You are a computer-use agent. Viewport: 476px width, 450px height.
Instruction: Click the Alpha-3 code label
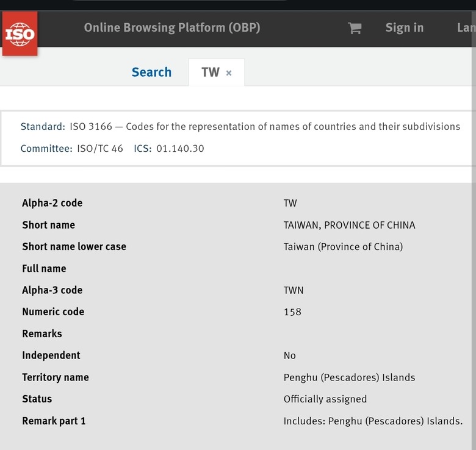click(52, 290)
